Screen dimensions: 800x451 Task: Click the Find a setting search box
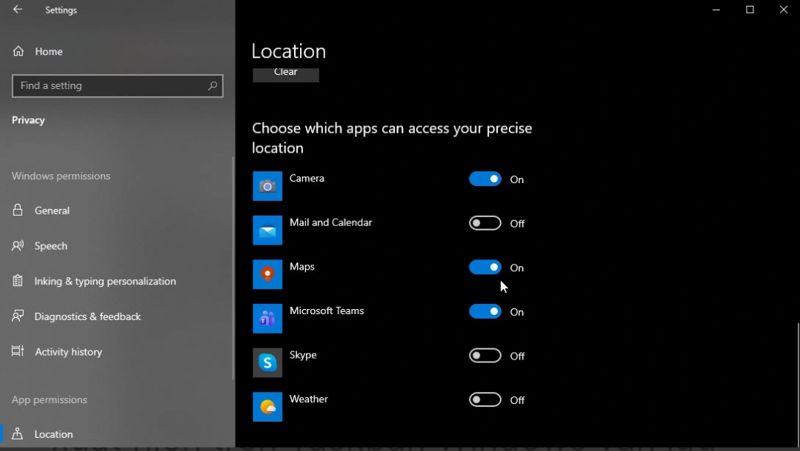coord(117,86)
